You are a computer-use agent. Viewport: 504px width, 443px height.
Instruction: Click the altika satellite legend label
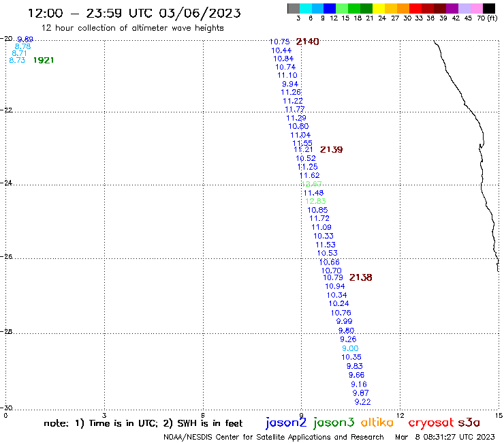point(377,423)
